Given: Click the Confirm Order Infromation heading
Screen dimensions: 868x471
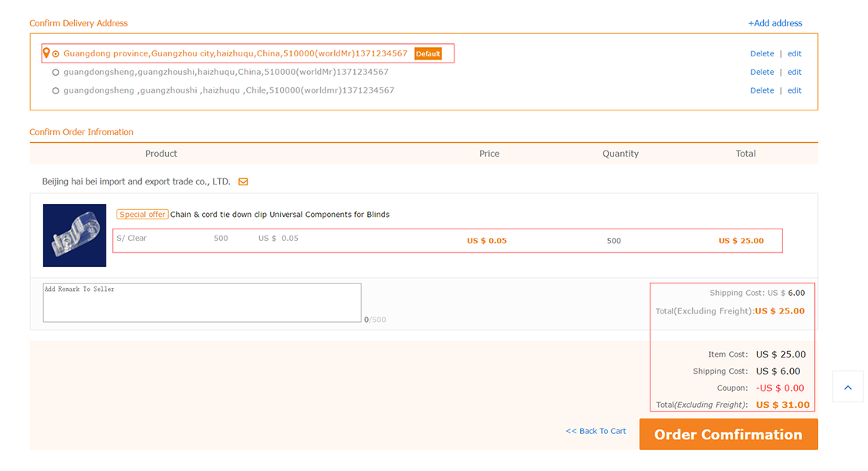Looking at the screenshot, I should (81, 132).
